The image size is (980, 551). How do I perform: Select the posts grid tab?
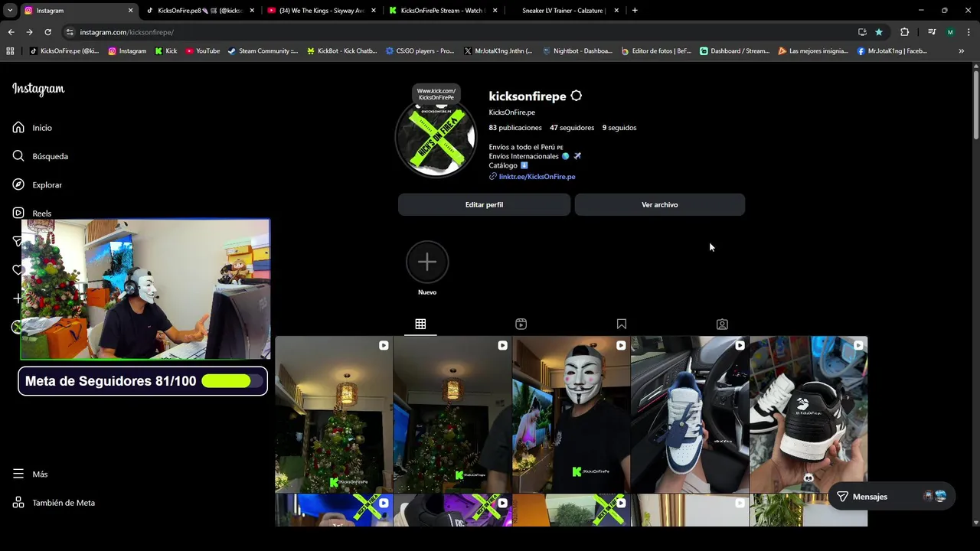tap(420, 324)
